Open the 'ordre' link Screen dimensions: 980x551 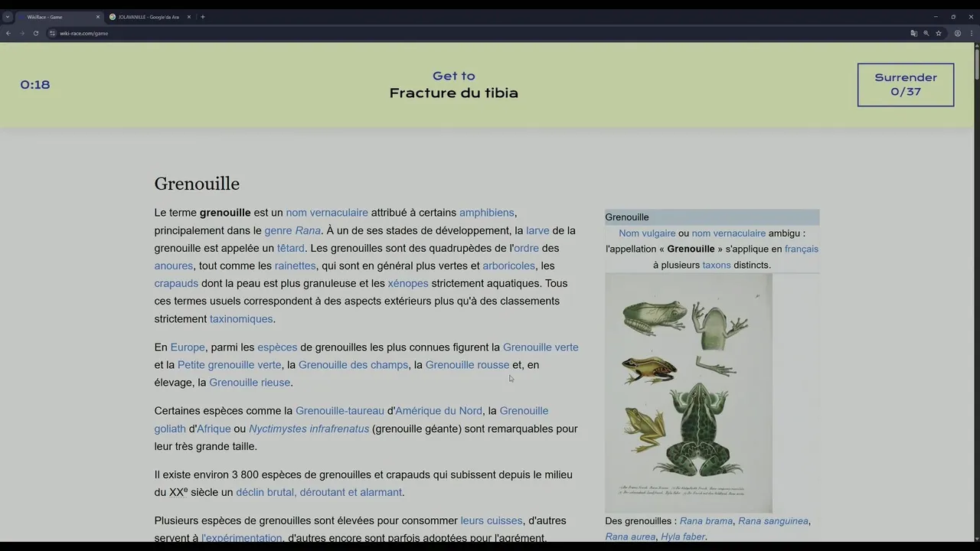click(526, 248)
